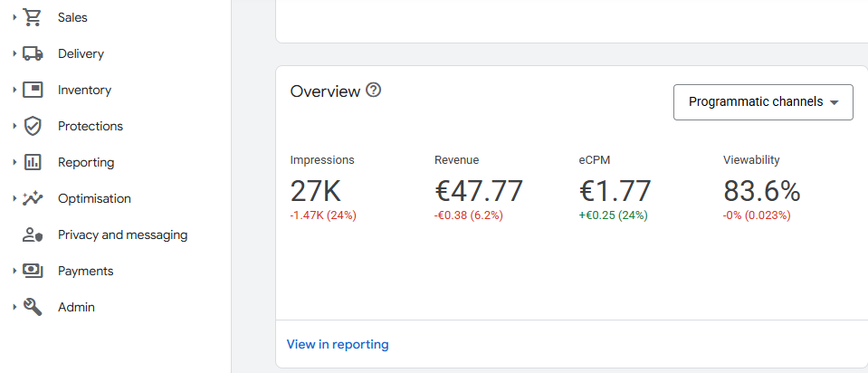Image resolution: width=868 pixels, height=373 pixels.
Task: Click the Delivery truck icon
Action: tap(33, 53)
